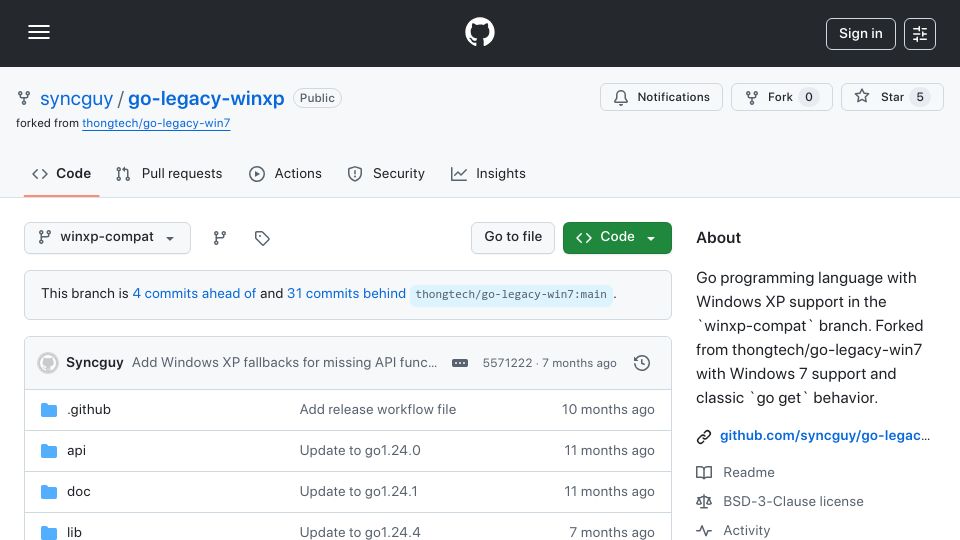The height and width of the screenshot is (540, 960).
Task: Click folder icon beside doc
Action: (49, 492)
